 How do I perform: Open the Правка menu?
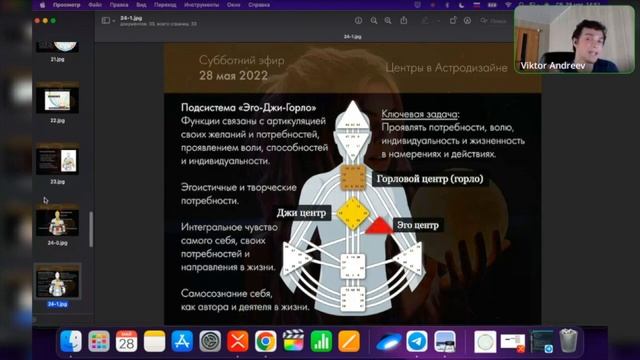pos(119,5)
